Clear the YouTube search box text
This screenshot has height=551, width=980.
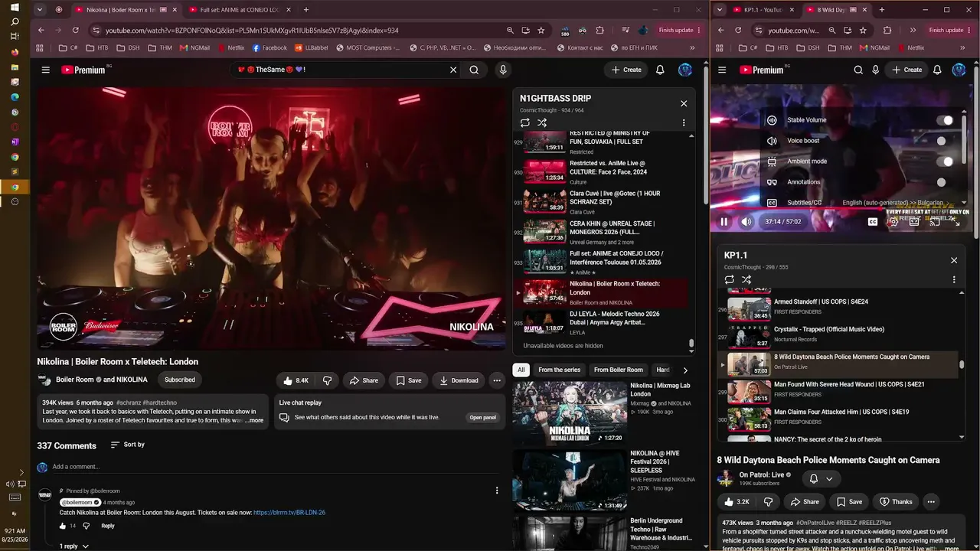453,70
